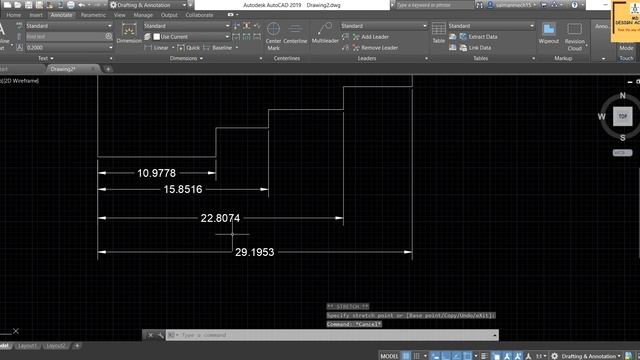Click the S compass direction on ViewCube
This screenshot has width=640, height=360.
[622, 138]
